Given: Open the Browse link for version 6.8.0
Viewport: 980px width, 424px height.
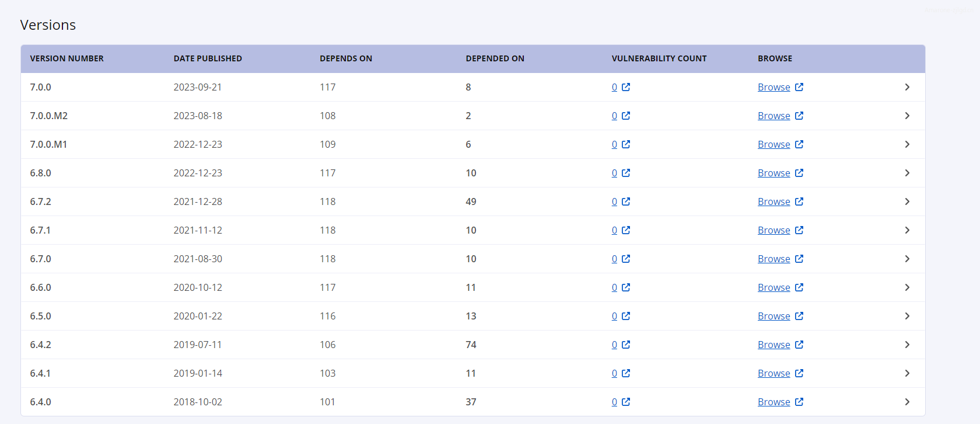Looking at the screenshot, I should tap(774, 173).
